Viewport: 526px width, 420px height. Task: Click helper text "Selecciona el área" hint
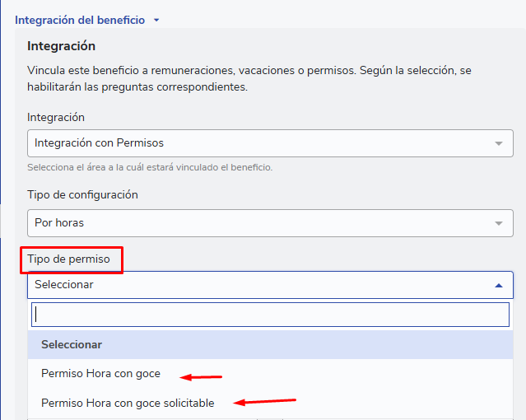[x=149, y=167]
